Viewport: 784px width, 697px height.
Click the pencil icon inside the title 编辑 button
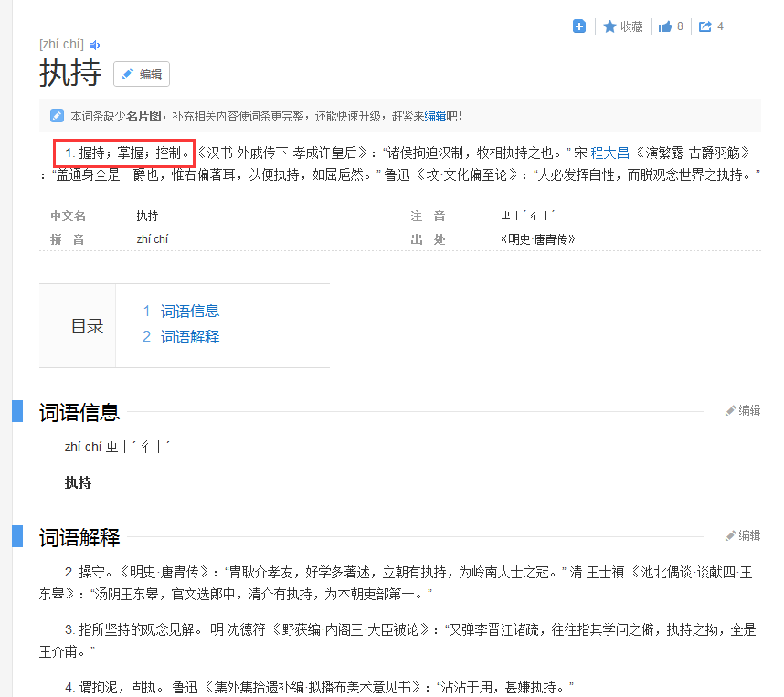pyautogui.click(x=126, y=74)
